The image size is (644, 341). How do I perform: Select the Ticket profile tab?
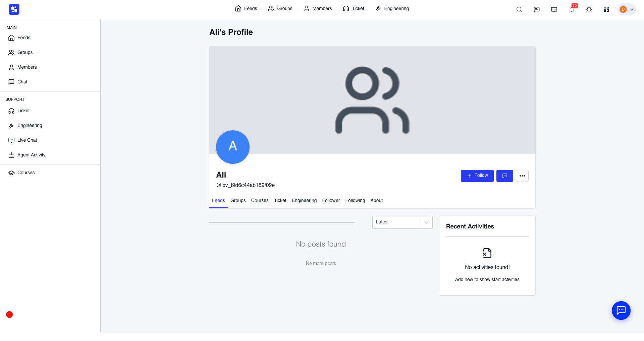point(280,200)
